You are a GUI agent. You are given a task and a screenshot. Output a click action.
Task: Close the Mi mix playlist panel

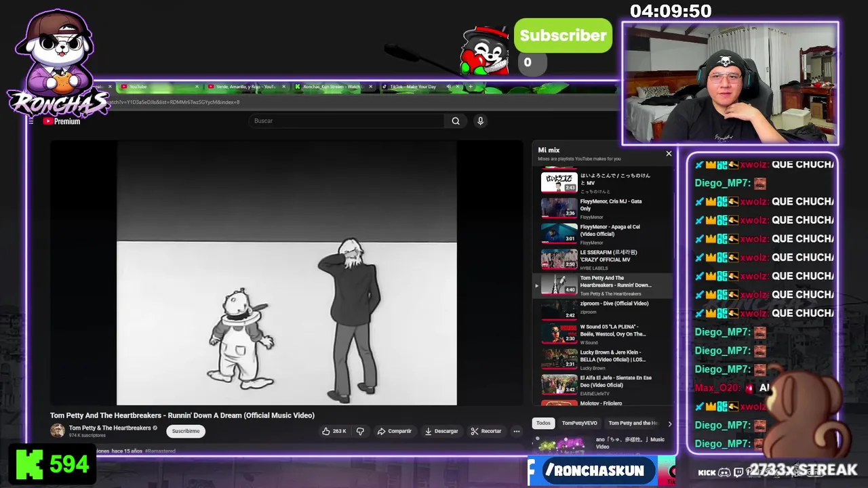tap(669, 153)
